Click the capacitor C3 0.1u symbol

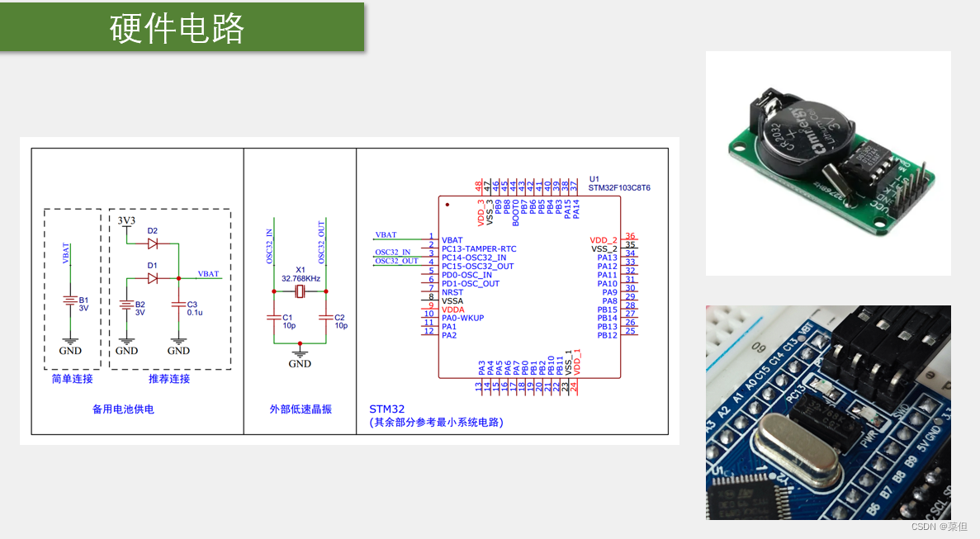(178, 307)
